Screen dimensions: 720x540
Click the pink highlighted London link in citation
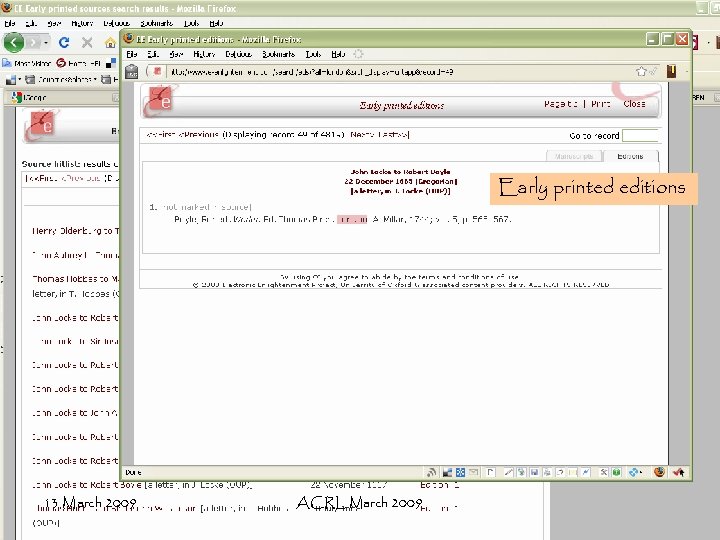[352, 219]
